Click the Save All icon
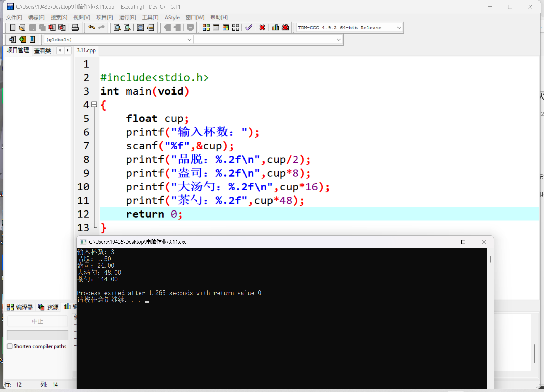 pos(42,28)
